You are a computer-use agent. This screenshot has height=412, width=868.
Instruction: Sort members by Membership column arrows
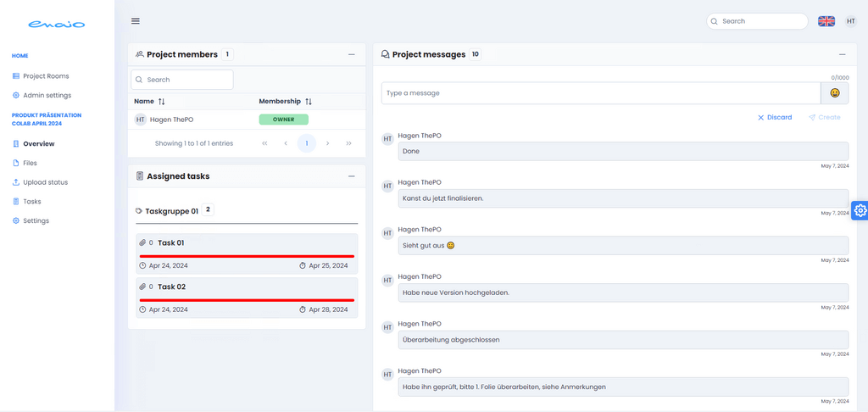pos(309,102)
